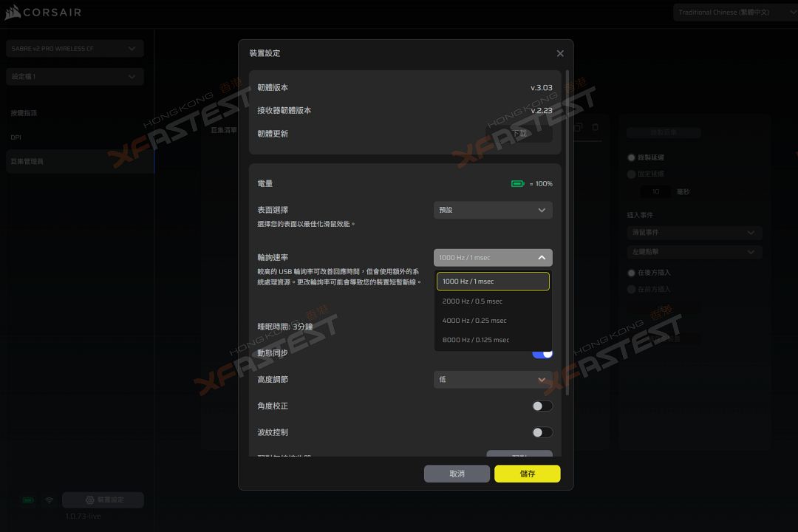This screenshot has width=798, height=532.
Task: Toggle the 角度校正 switch
Action: (542, 406)
